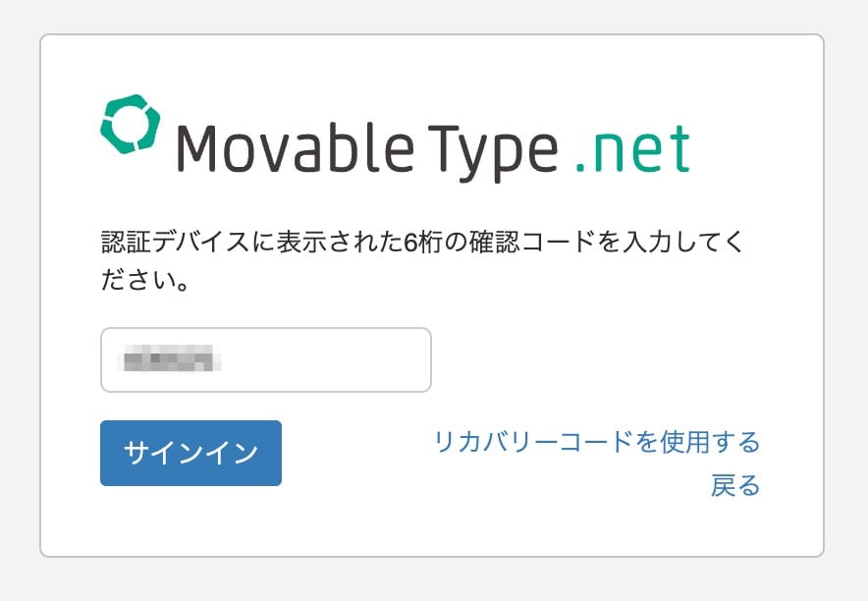The width and height of the screenshot is (868, 601).
Task: Click "6桁" in the instruction text
Action: (422, 243)
